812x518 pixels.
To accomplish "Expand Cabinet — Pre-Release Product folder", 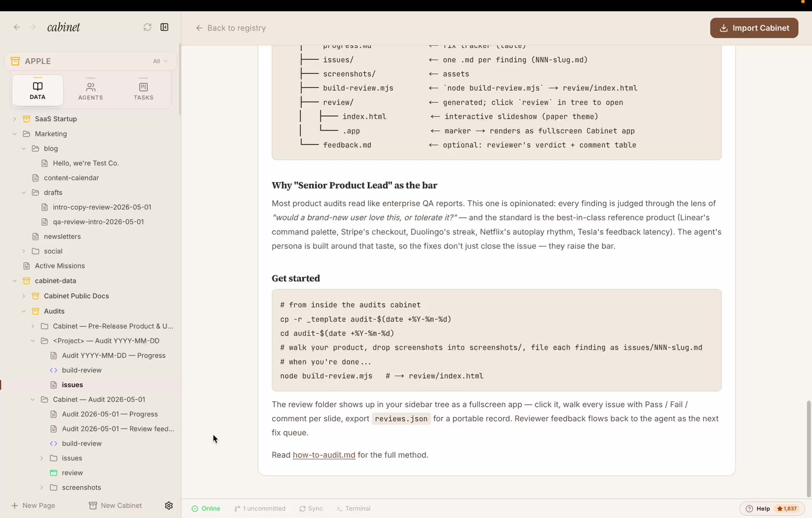I will (x=33, y=326).
